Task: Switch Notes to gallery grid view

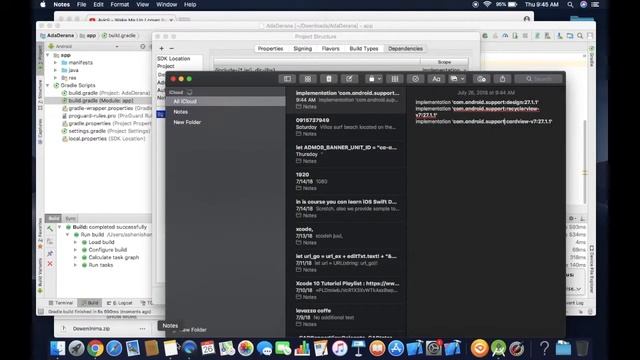Action: click(308, 79)
